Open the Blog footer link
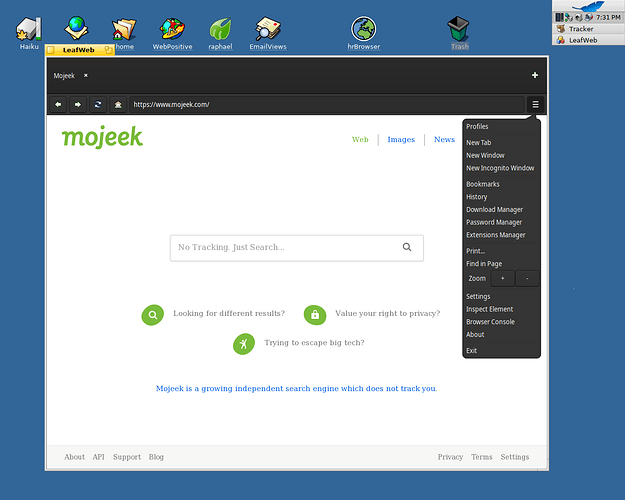This screenshot has height=500, width=625. tap(156, 457)
